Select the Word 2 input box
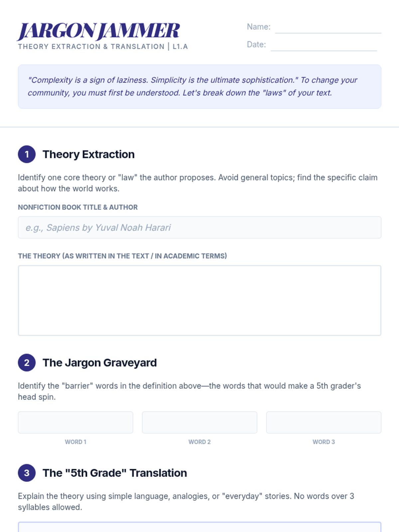The height and width of the screenshot is (532, 399). [199, 422]
